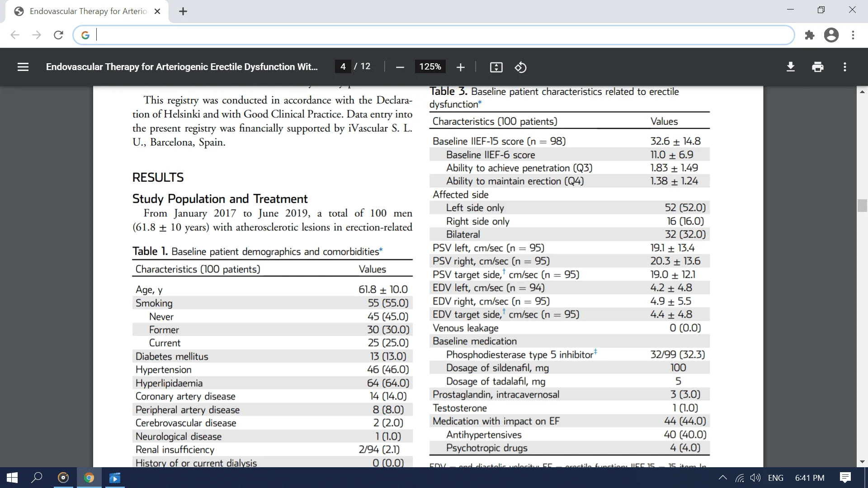Open the Chrome profile avatar
Viewport: 868px width, 488px height.
[x=831, y=35]
